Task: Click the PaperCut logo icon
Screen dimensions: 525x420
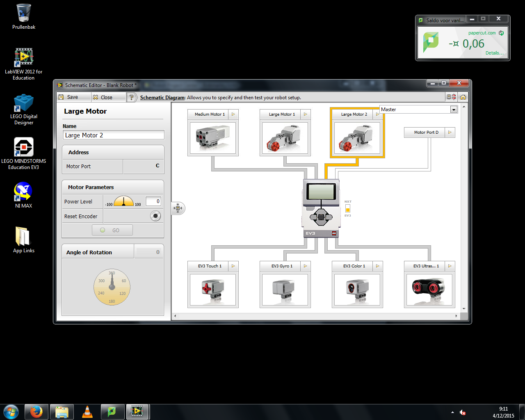Action: click(x=431, y=43)
